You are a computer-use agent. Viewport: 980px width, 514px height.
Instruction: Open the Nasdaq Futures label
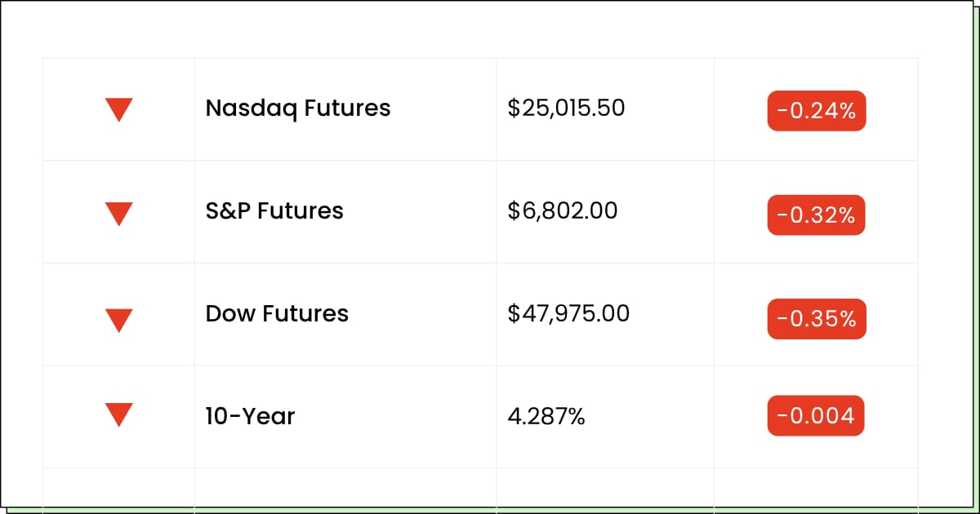coord(298,109)
